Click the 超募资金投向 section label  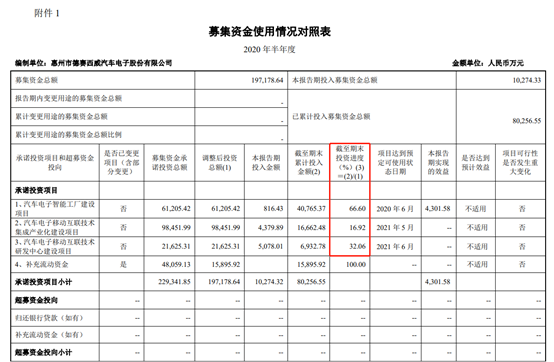click(36, 300)
